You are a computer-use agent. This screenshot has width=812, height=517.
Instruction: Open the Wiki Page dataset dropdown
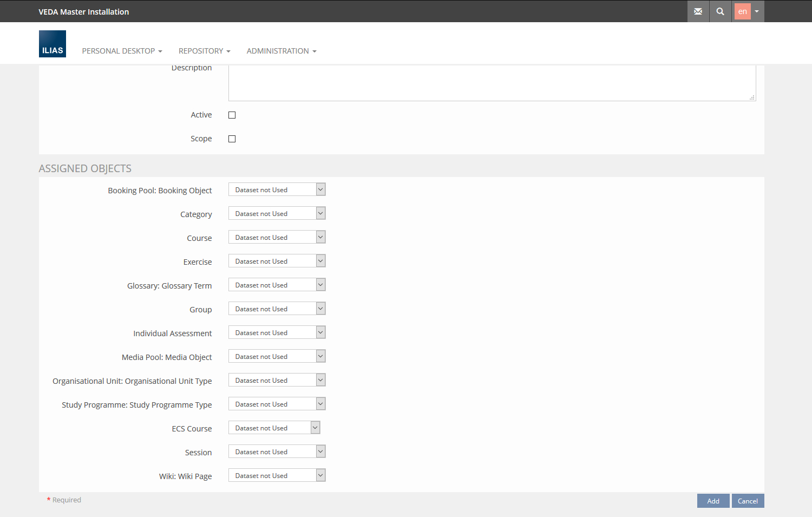click(x=277, y=475)
